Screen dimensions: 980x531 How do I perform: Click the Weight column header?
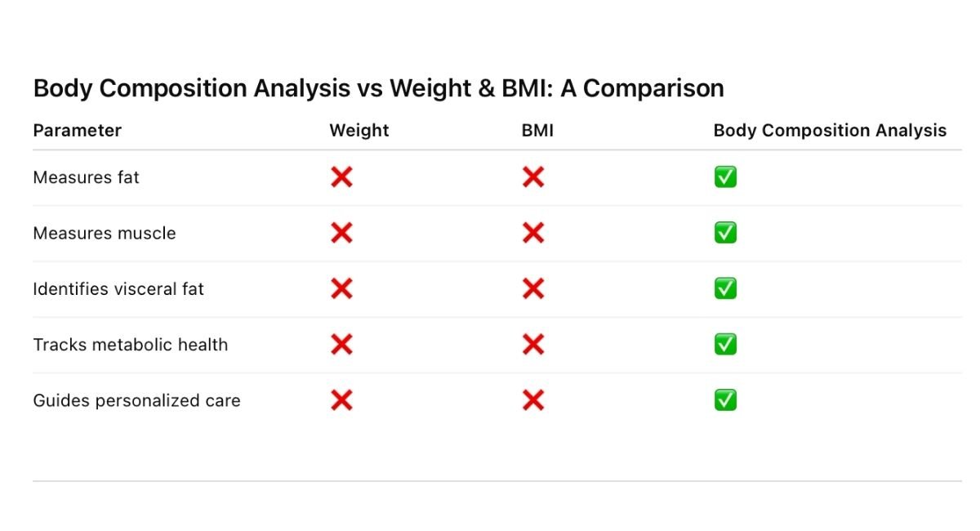coord(359,131)
